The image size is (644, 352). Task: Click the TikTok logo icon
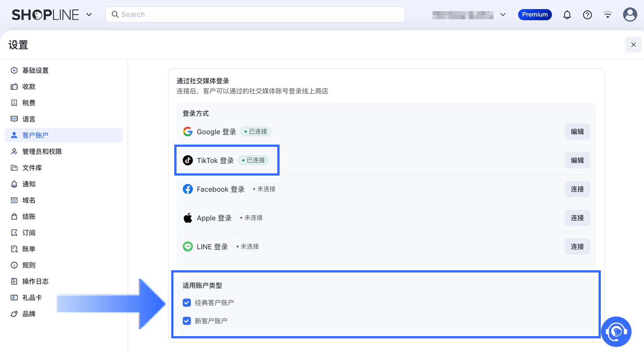click(x=188, y=160)
